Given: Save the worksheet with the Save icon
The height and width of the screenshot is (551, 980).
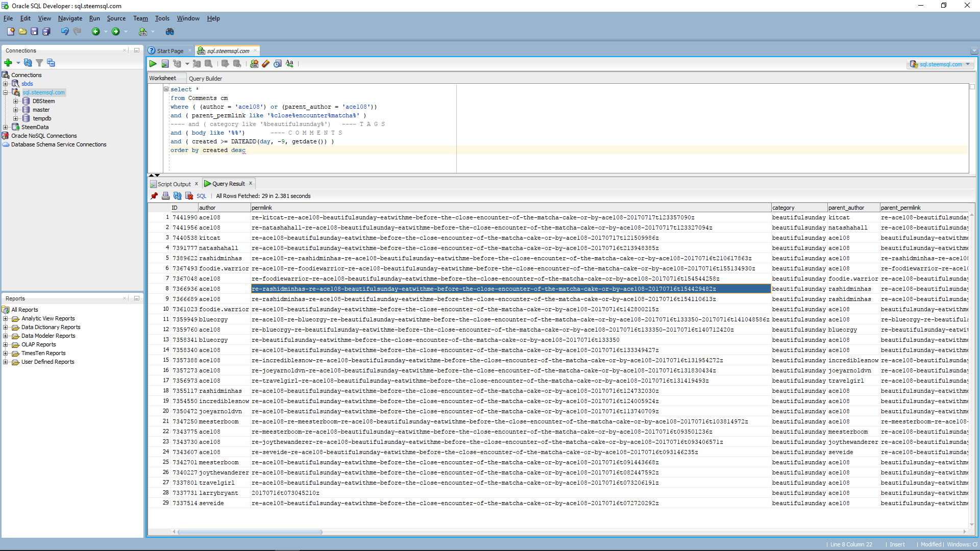Looking at the screenshot, I should click(x=35, y=32).
